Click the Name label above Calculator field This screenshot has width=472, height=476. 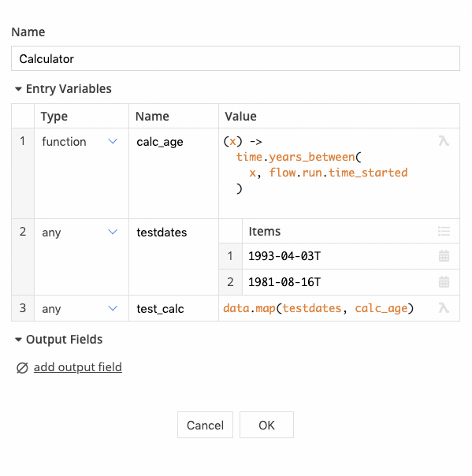tap(28, 32)
